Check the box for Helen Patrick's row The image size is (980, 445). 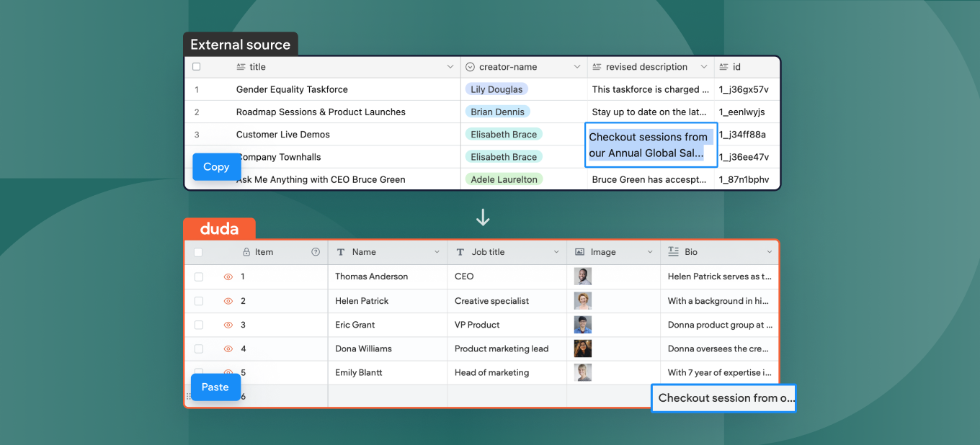click(x=198, y=301)
